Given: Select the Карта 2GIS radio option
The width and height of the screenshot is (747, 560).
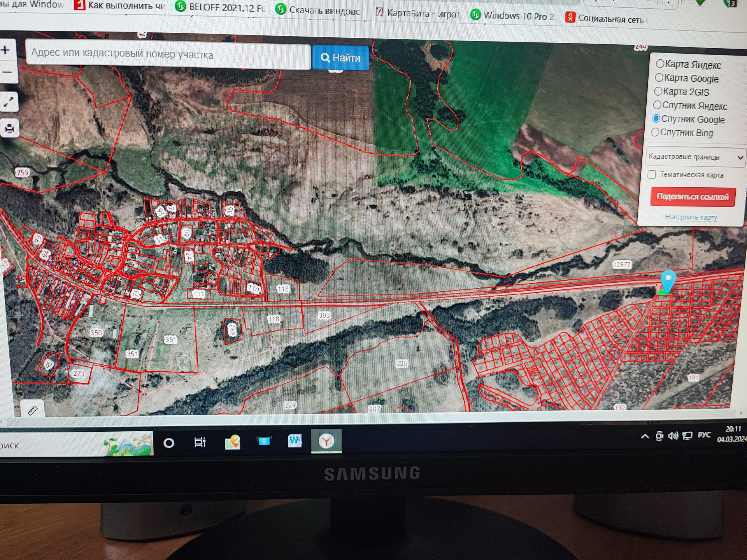Looking at the screenshot, I should tap(658, 91).
